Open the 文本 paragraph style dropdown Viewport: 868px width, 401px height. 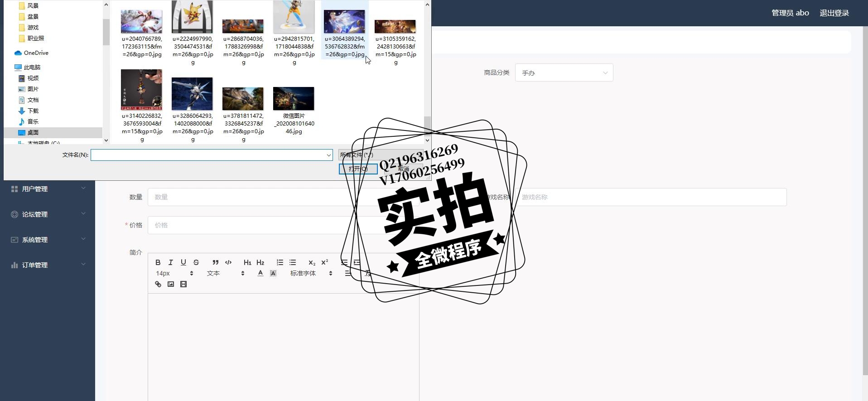point(226,273)
